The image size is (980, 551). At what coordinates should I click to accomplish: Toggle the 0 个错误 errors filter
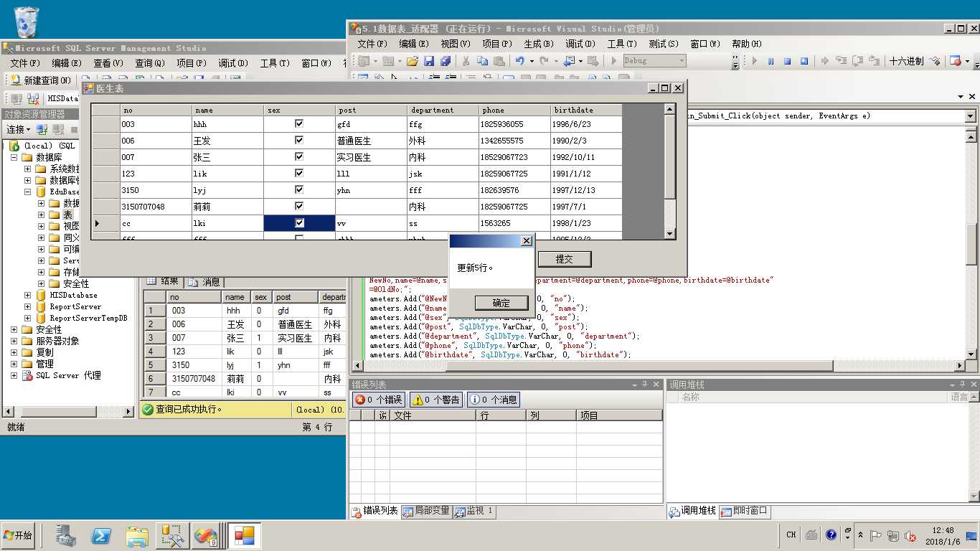point(379,400)
